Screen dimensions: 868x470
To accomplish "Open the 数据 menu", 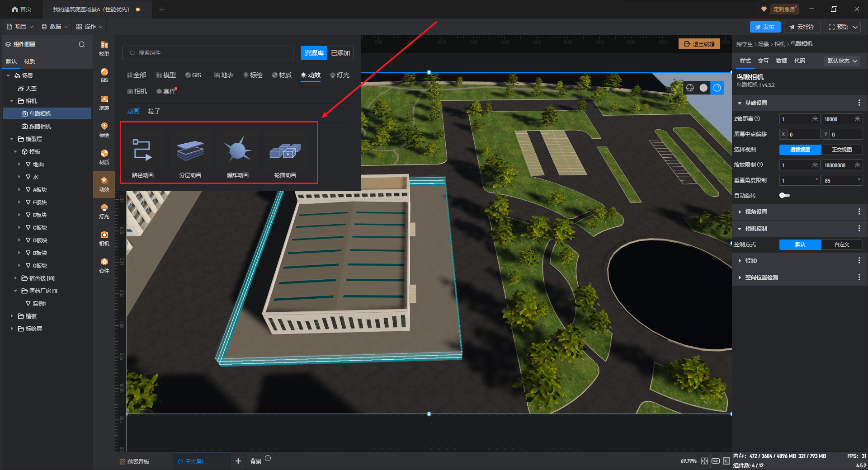I will pos(55,27).
